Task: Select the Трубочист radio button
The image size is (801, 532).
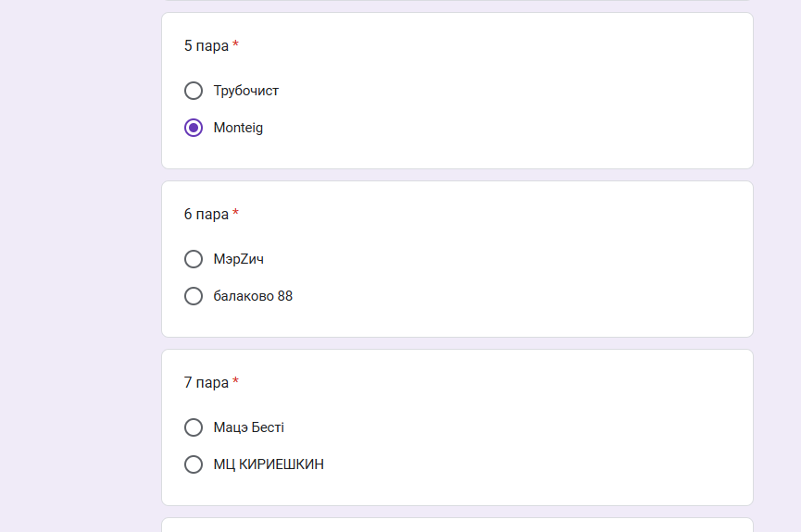Action: (x=194, y=91)
